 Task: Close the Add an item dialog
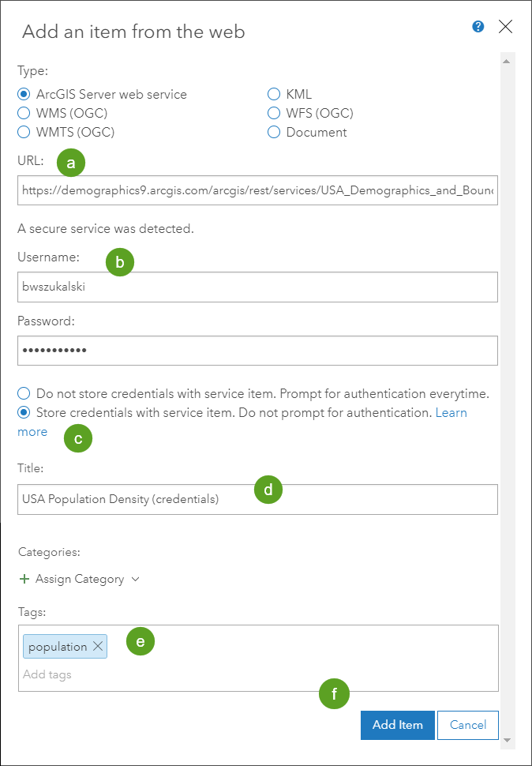pyautogui.click(x=506, y=27)
